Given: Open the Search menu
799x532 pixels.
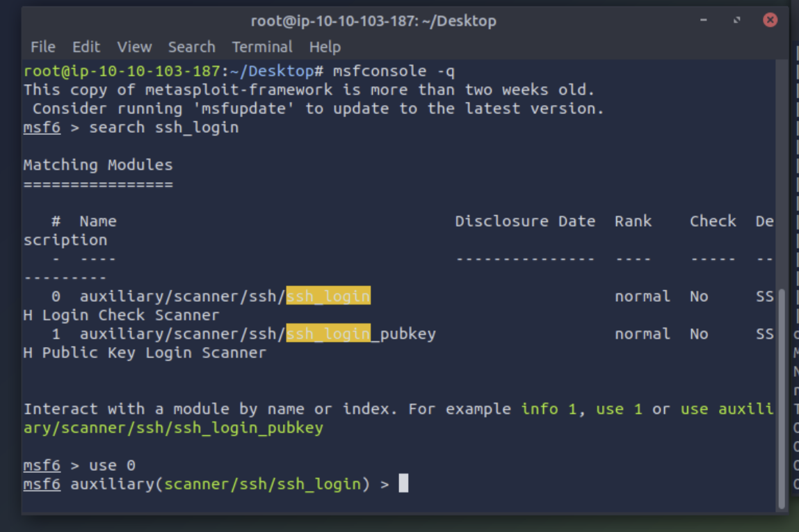Looking at the screenshot, I should point(191,47).
